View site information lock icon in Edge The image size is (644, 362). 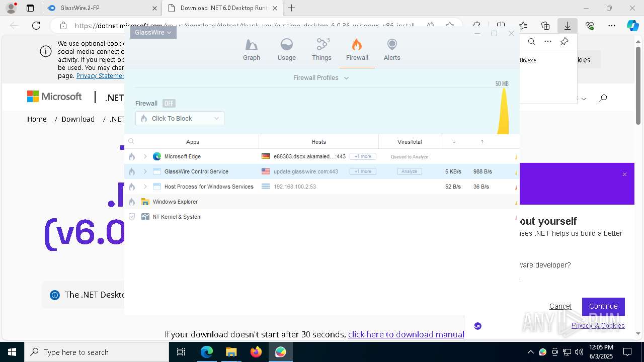(63, 26)
